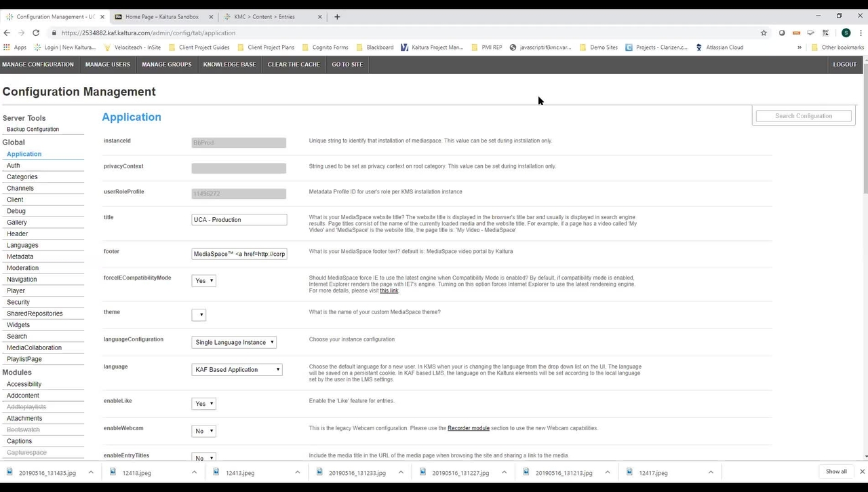Click the browser Forward arrow
Screen dimensions: 868x492
click(21, 33)
